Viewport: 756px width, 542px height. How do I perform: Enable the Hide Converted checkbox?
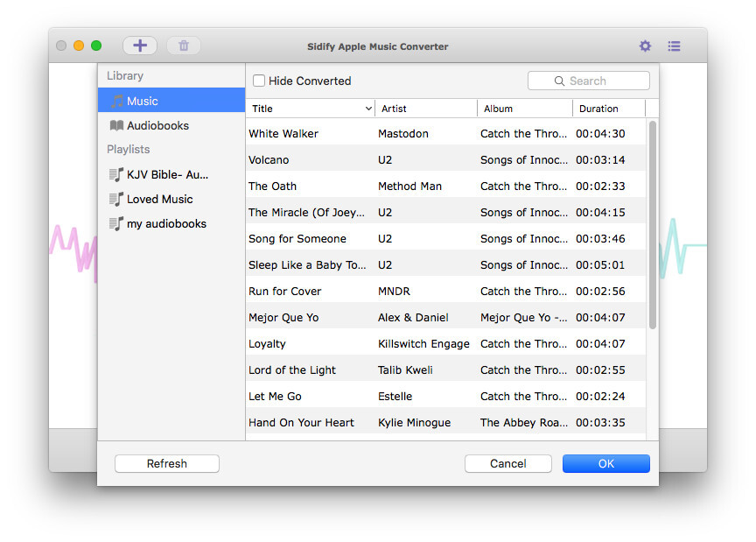click(259, 80)
